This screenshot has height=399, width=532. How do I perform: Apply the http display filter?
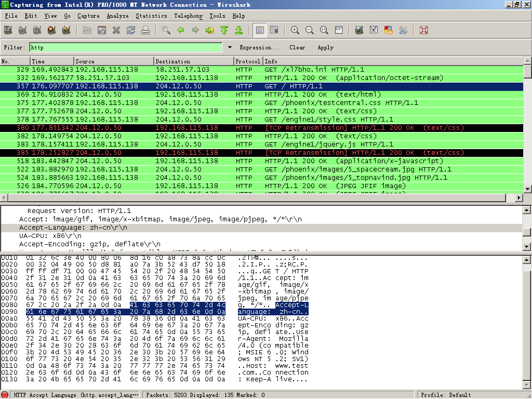point(325,47)
